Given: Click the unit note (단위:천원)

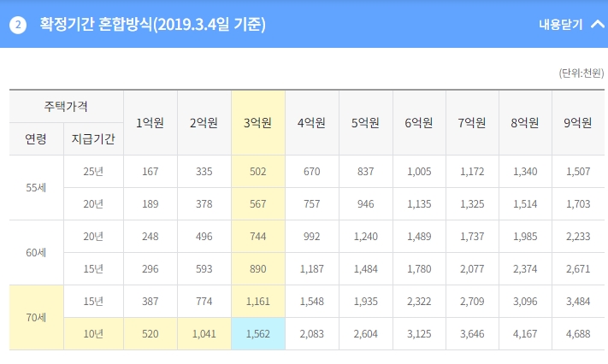Looking at the screenshot, I should (x=581, y=73).
